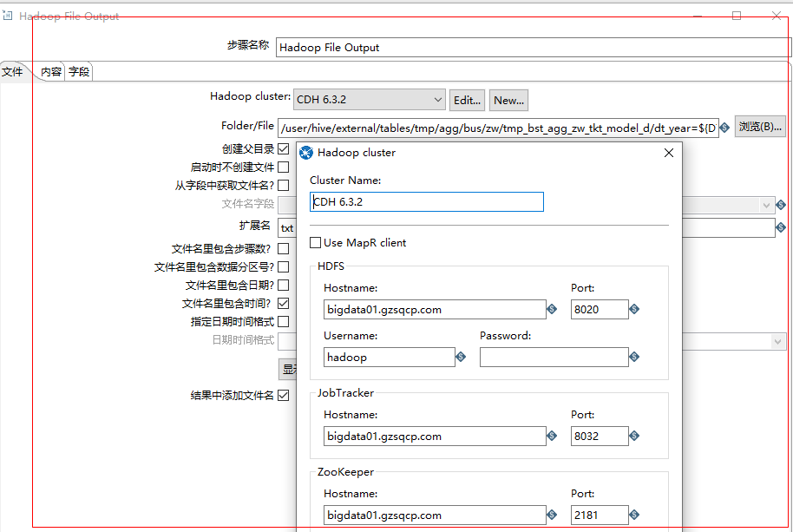
Task: Click HDFS Hostname input field
Action: 435,310
